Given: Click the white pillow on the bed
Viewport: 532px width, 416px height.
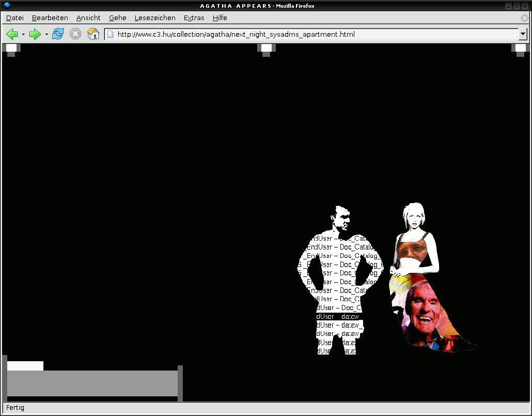Looking at the screenshot, I should pyautogui.click(x=25, y=366).
